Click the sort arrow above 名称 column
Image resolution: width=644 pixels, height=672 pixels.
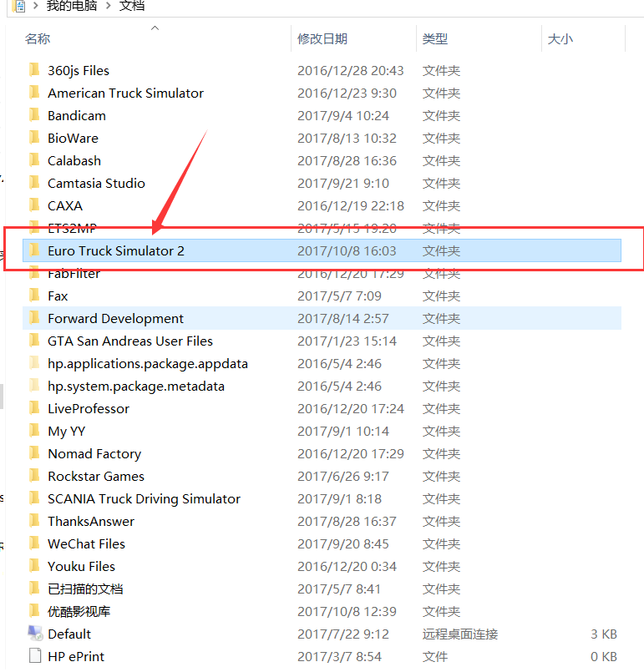155,28
